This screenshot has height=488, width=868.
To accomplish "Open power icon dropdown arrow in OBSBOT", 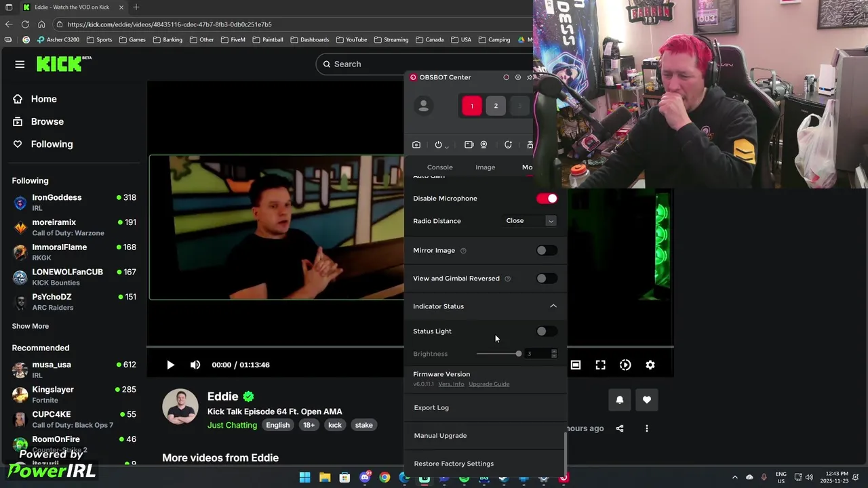I will tap(446, 146).
